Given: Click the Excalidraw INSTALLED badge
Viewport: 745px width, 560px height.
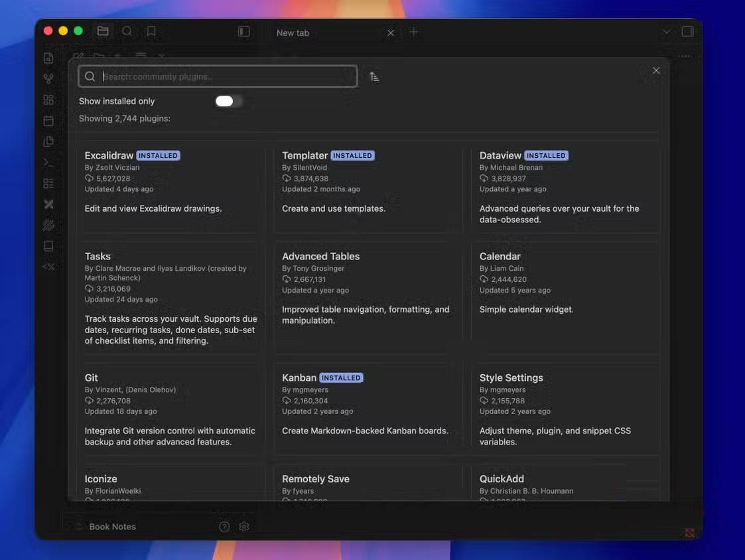Looking at the screenshot, I should (x=158, y=155).
